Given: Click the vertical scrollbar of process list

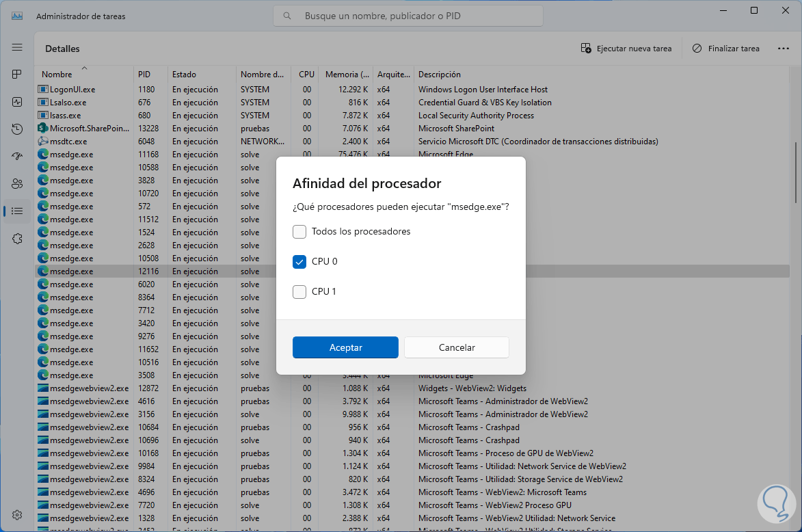Looking at the screenshot, I should [797, 171].
